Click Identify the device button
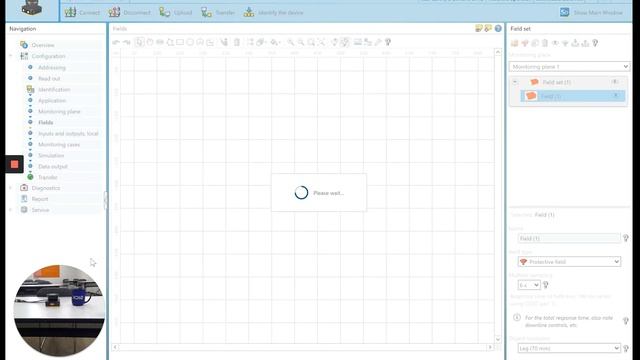The width and height of the screenshot is (640, 360). click(273, 13)
